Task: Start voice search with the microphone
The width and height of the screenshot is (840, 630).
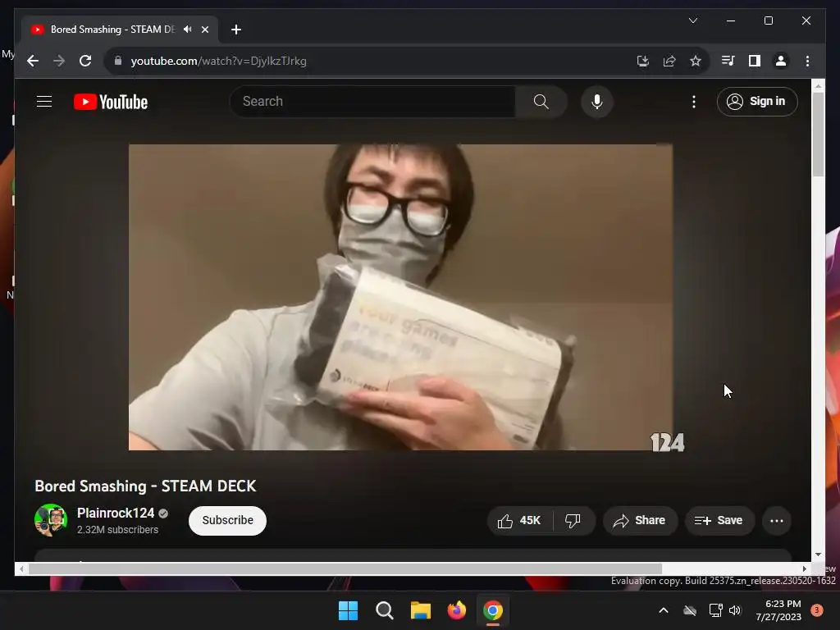Action: 597,101
